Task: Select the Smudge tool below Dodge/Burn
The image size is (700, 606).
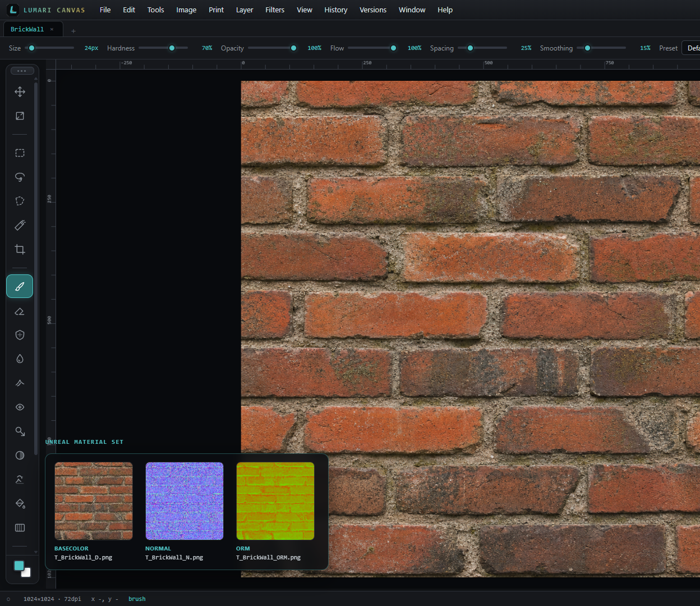Action: pos(20,480)
